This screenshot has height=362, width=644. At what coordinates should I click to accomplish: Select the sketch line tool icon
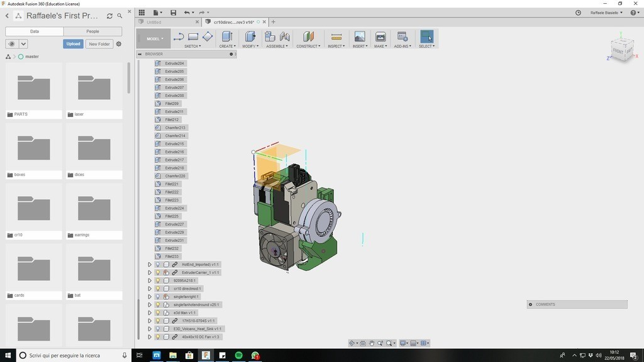(x=178, y=37)
